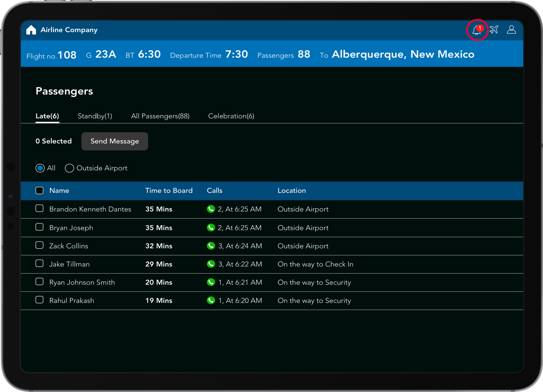Switch to the Standby(1) tab

tap(95, 116)
